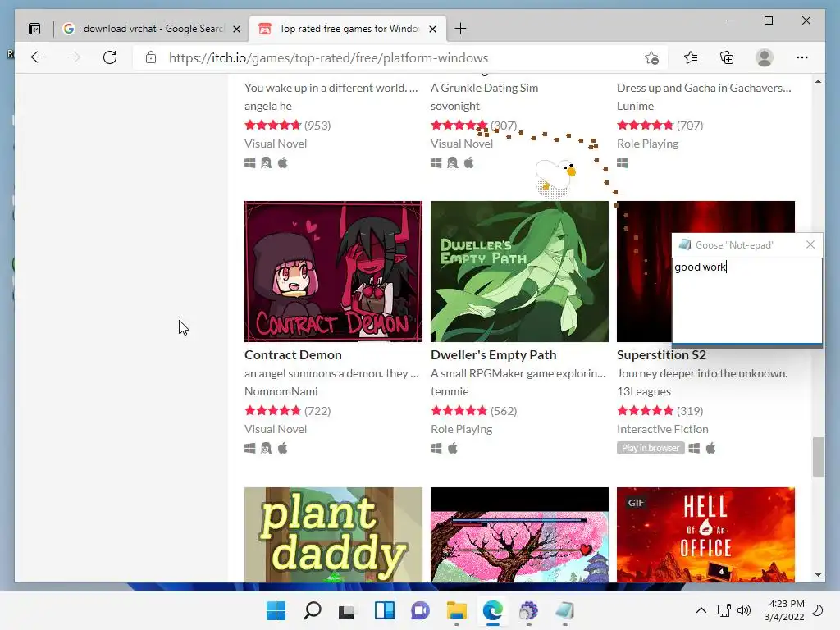Open File Explorer from the taskbar
Screen dimensions: 840x630
456,610
